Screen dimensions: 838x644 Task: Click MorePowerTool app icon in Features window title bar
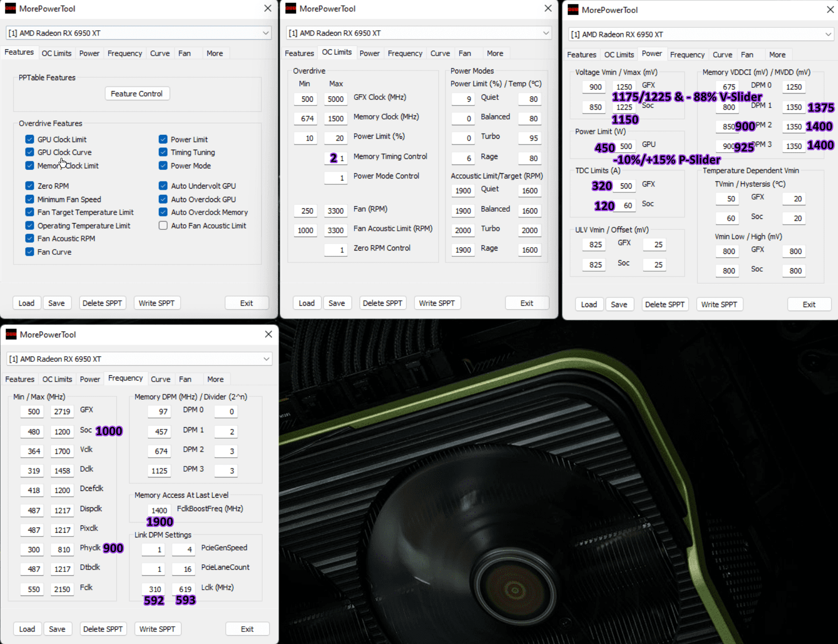(10, 9)
